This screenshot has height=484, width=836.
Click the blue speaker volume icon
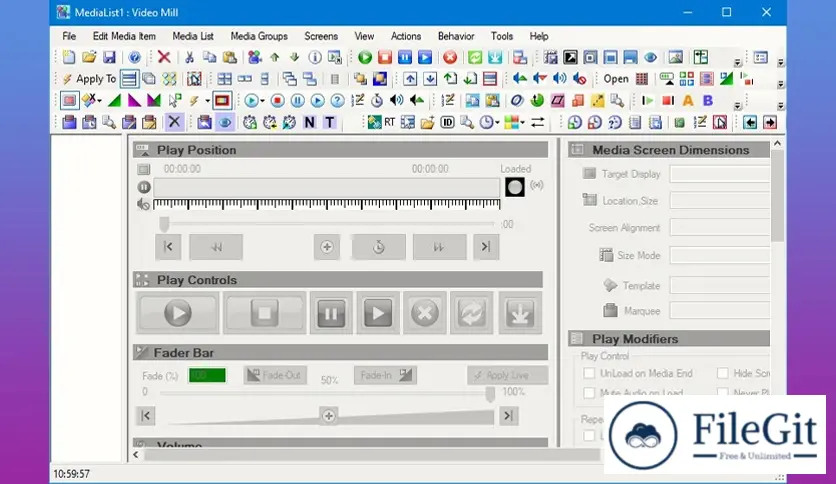(x=560, y=79)
